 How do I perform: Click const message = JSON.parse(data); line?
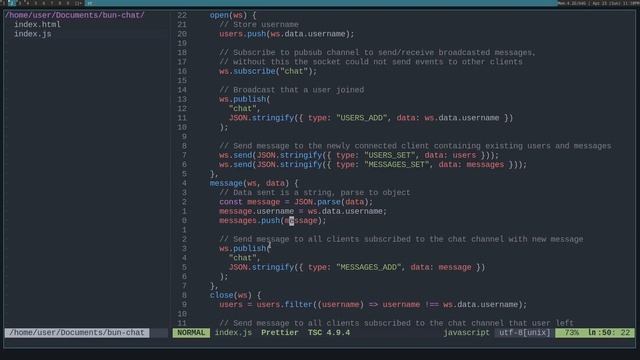click(x=296, y=202)
